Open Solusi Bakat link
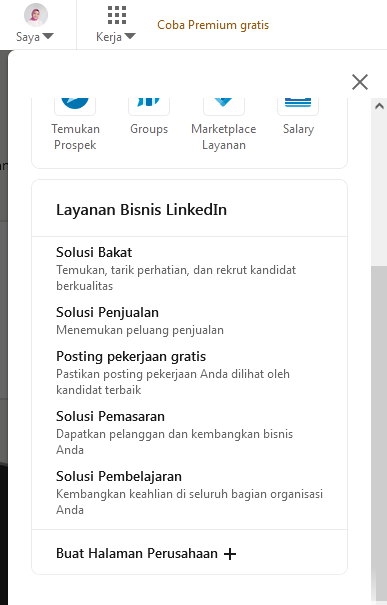Image resolution: width=387 pixels, height=605 pixels. (94, 252)
